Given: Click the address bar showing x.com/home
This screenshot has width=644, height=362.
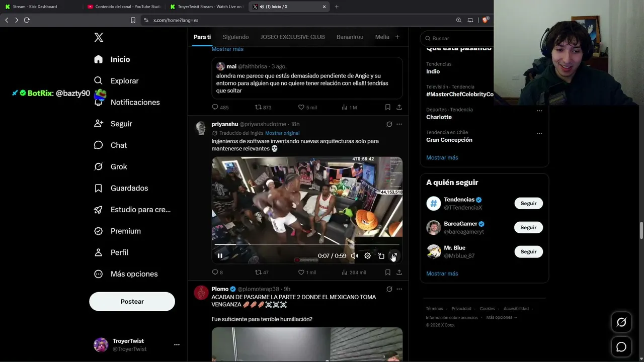Looking at the screenshot, I should pos(296,20).
